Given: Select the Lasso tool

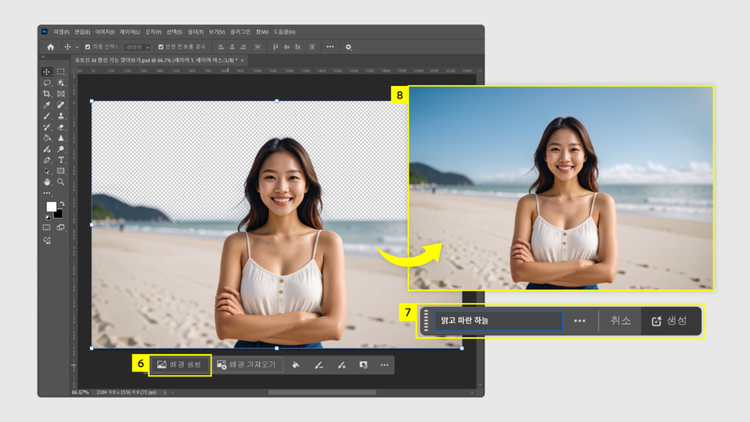Looking at the screenshot, I should [x=47, y=83].
